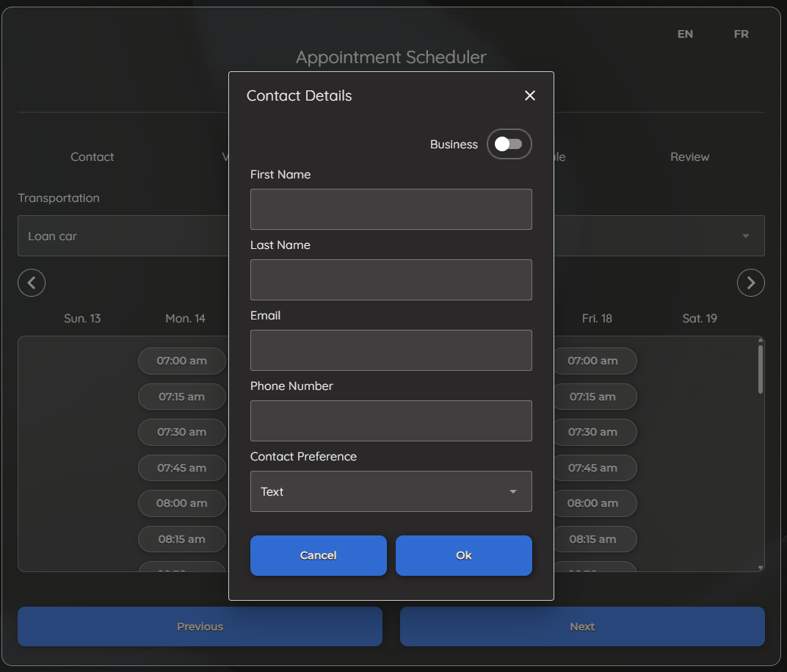This screenshot has height=672, width=787.
Task: Switch language to EN
Action: (x=685, y=34)
